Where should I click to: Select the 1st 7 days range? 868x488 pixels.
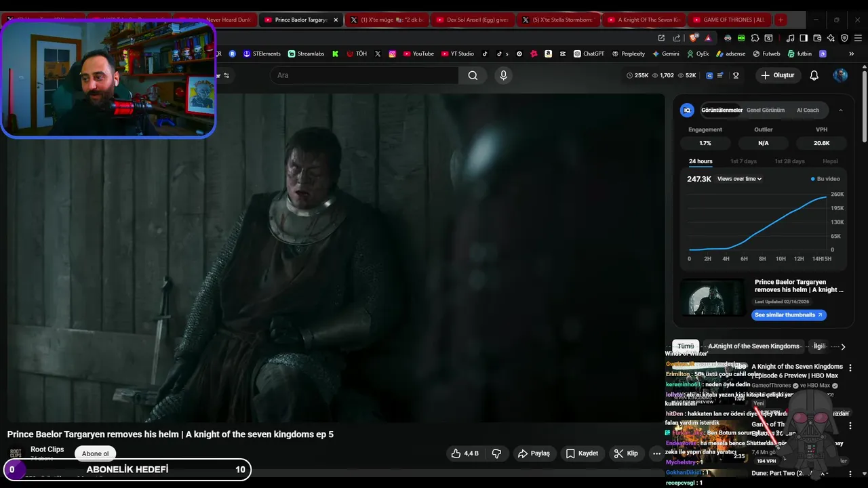coord(743,161)
